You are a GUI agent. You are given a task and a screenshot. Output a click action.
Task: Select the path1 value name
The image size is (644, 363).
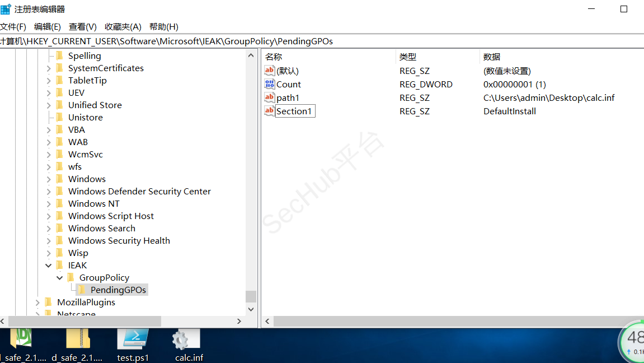tap(288, 98)
